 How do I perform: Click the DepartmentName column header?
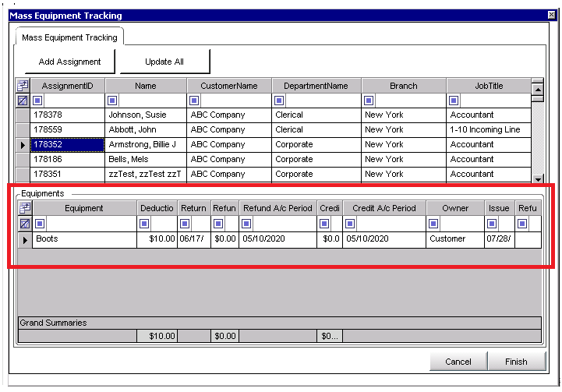pos(316,86)
